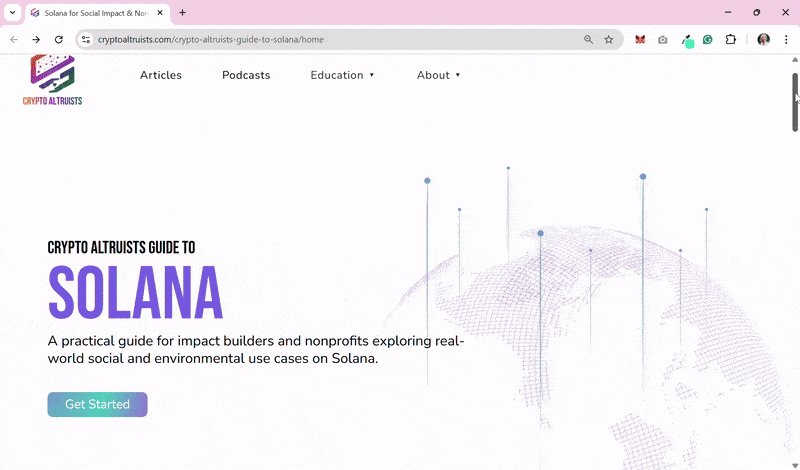The width and height of the screenshot is (800, 470).
Task: Open the Grammarly extension icon
Action: point(708,40)
